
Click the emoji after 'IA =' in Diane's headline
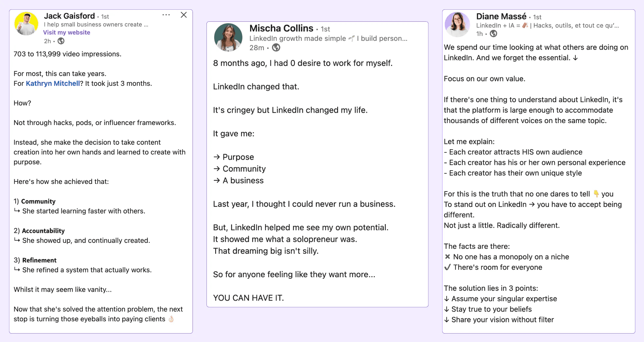pyautogui.click(x=525, y=25)
